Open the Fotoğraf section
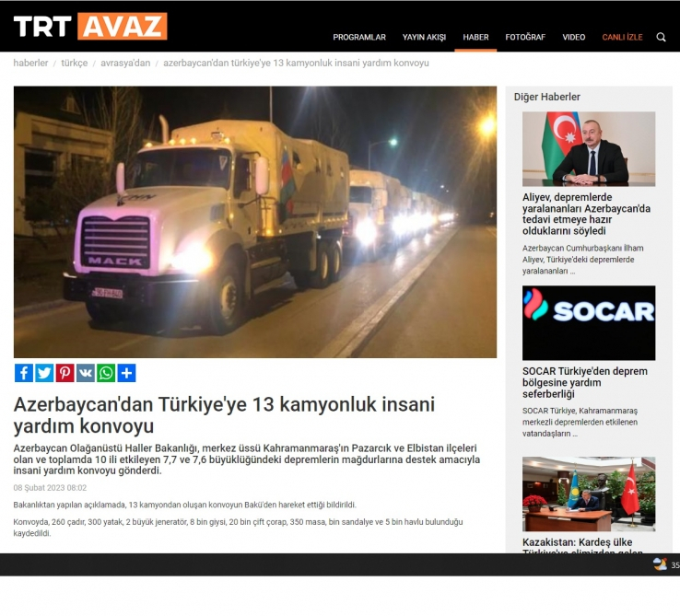The image size is (680, 616). [x=525, y=37]
